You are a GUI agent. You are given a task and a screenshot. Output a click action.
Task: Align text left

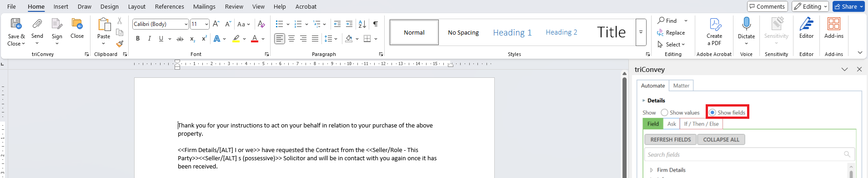280,39
